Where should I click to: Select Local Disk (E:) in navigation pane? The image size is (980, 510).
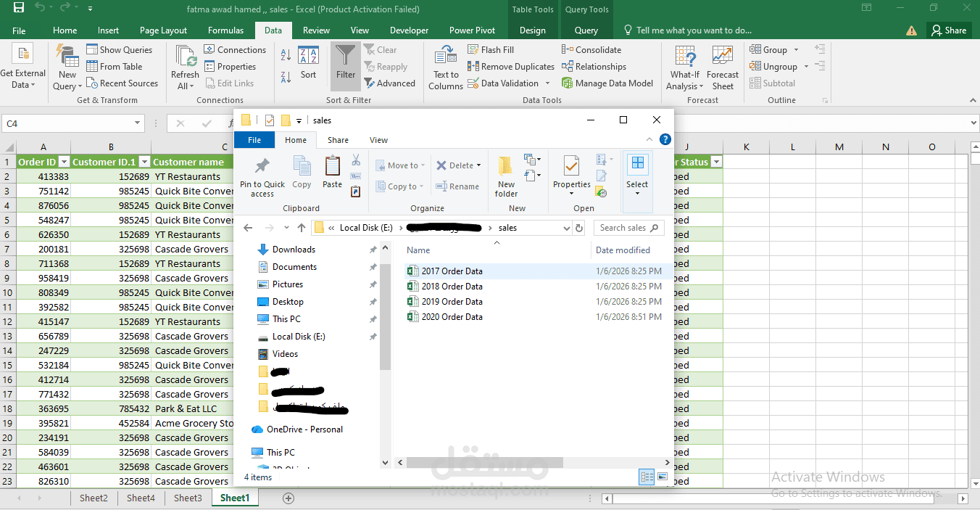coord(299,337)
